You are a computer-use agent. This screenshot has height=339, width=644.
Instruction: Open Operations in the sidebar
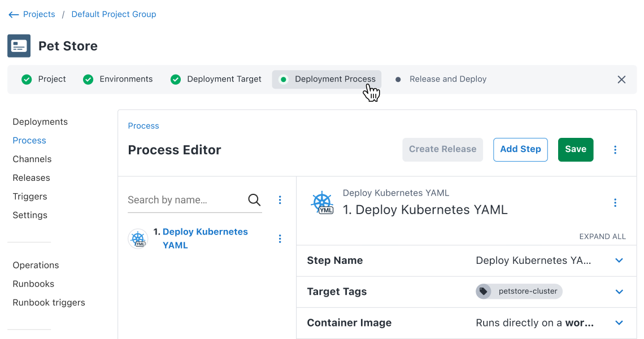pyautogui.click(x=36, y=265)
